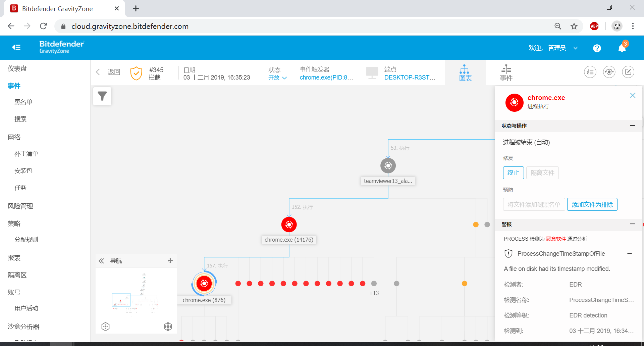Click the AdBlock Plus extension icon
The image size is (644, 346).
594,26
